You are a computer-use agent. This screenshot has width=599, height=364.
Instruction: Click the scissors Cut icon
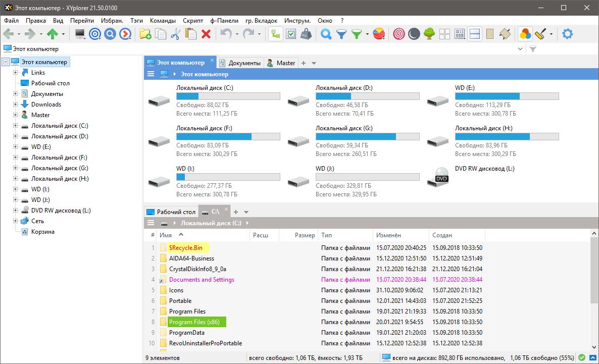pyautogui.click(x=175, y=34)
